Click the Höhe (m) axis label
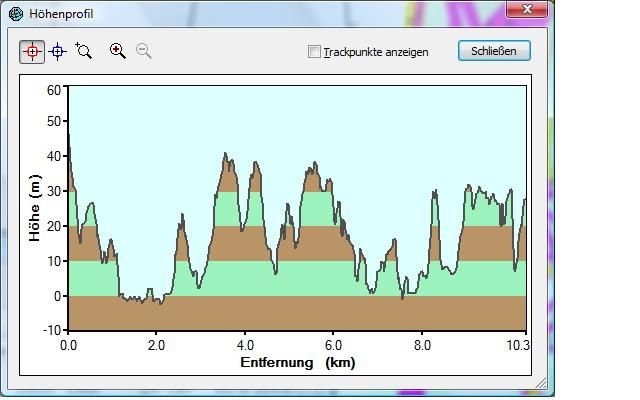The height and width of the screenshot is (400, 640). pos(35,208)
